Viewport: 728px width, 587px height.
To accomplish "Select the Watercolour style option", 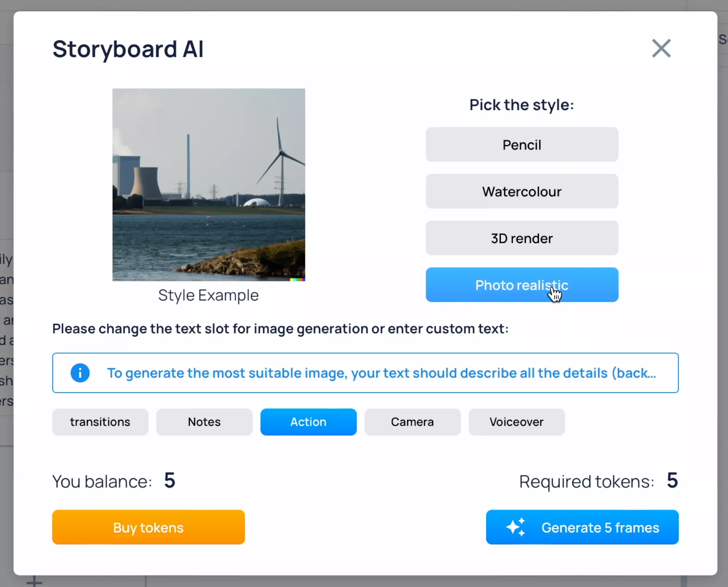I will click(521, 190).
